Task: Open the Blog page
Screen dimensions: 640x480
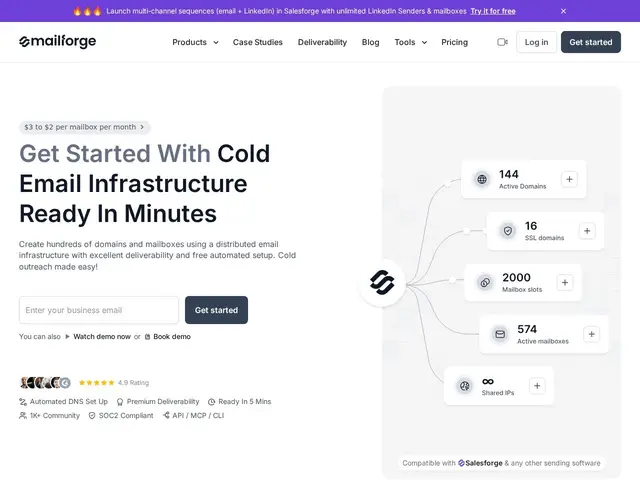Action: pos(370,42)
